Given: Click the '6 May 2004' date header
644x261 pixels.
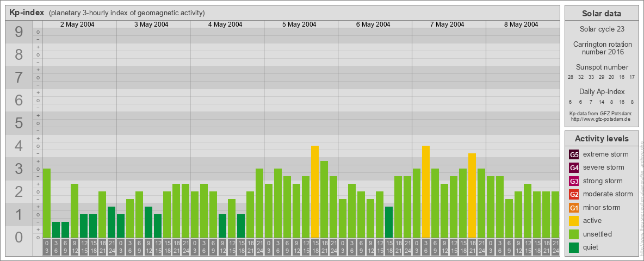Looking at the screenshot, I should [x=373, y=24].
